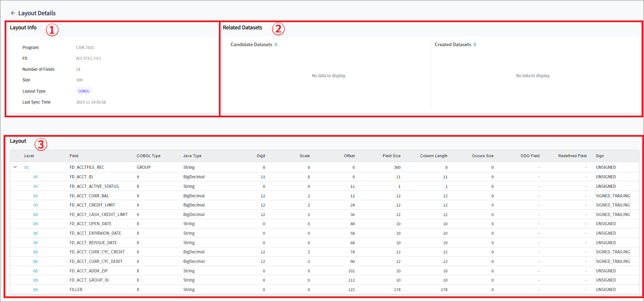Select the FD_ACCT_CREDIT_LIMIT field name
Screen dimensions: 644x302
pyautogui.click(x=92, y=205)
